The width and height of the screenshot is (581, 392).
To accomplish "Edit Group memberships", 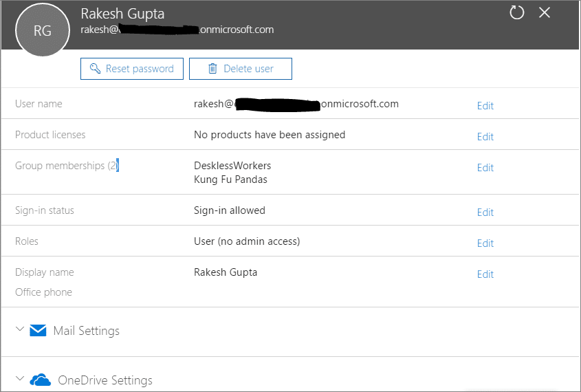I will tap(485, 168).
